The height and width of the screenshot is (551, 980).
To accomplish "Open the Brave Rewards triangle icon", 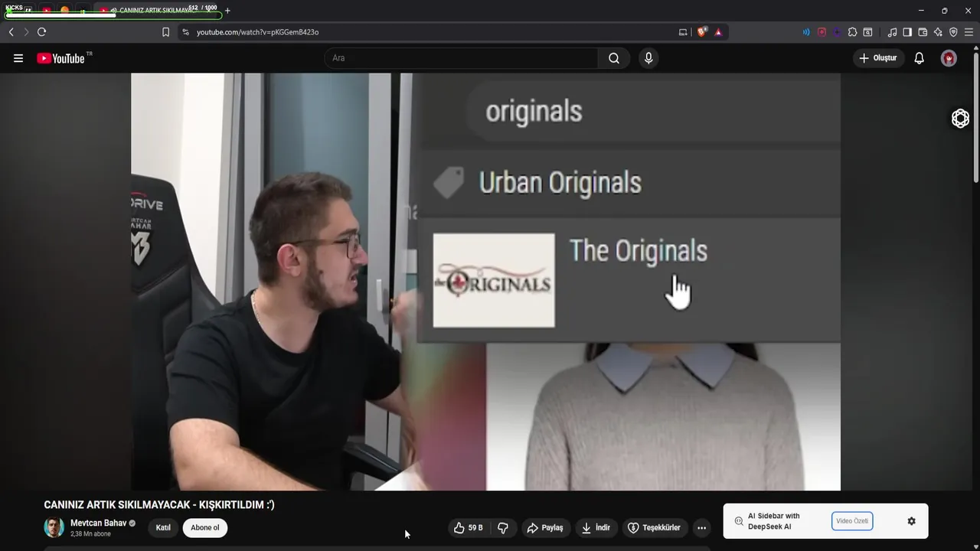I will click(718, 32).
